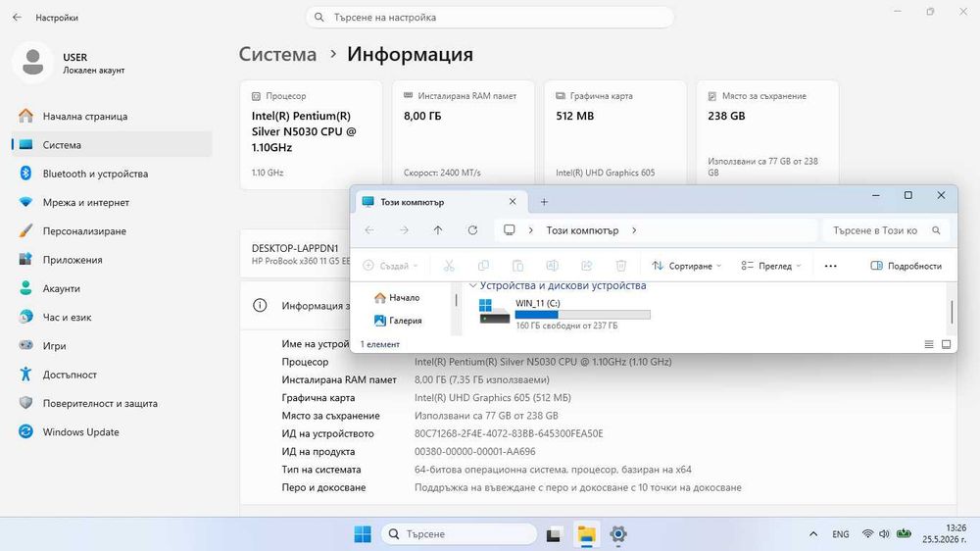Screen dimensions: 980x551
Task: Click device ID value 80C71268-2F4E-4072-83BB-645300FEA50E
Action: coord(509,433)
